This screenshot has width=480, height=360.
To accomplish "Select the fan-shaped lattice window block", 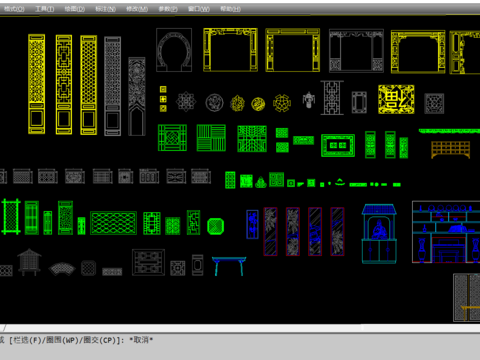I will (62, 269).
